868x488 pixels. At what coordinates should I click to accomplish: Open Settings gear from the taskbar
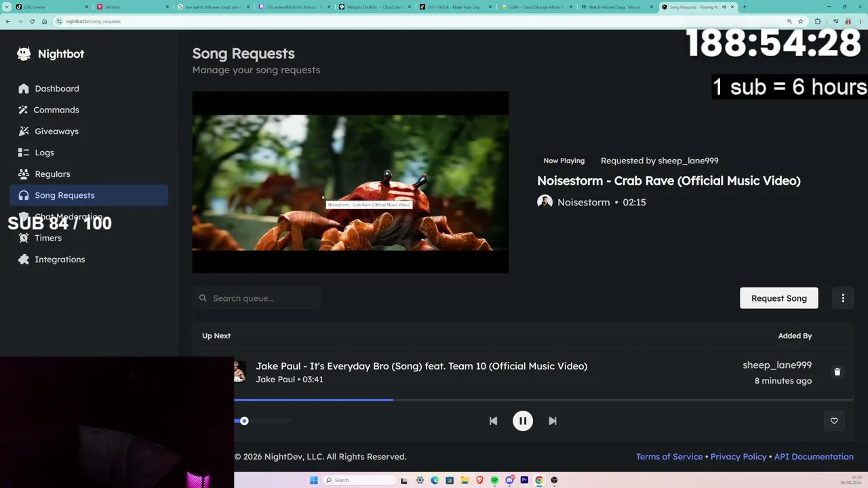[420, 481]
